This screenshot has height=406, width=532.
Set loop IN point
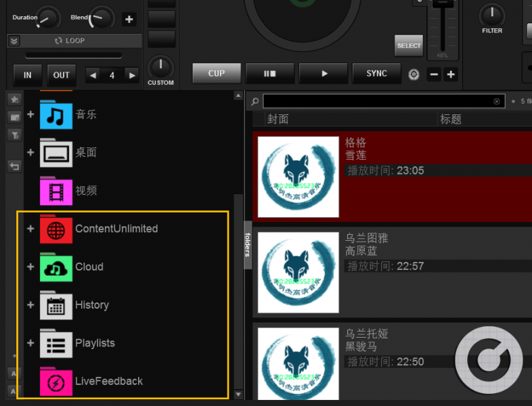[27, 75]
